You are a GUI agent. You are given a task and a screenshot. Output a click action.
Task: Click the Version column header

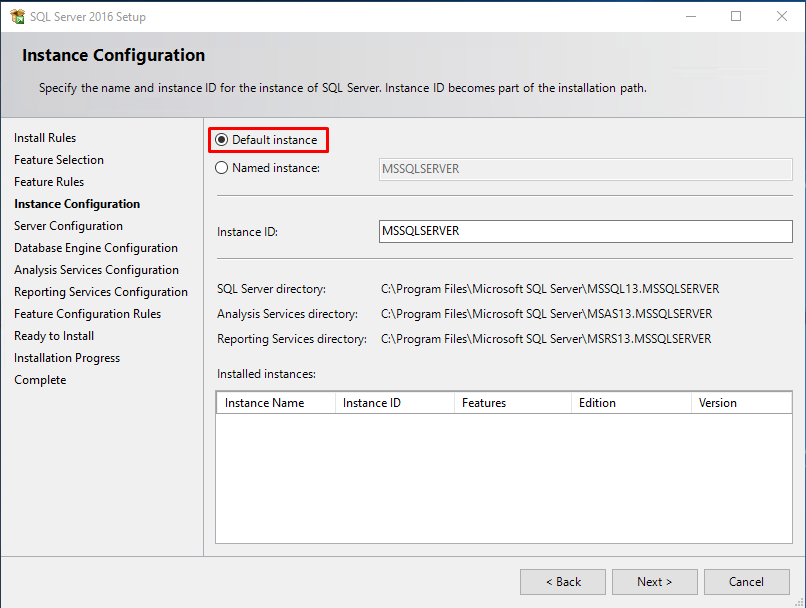[741, 403]
